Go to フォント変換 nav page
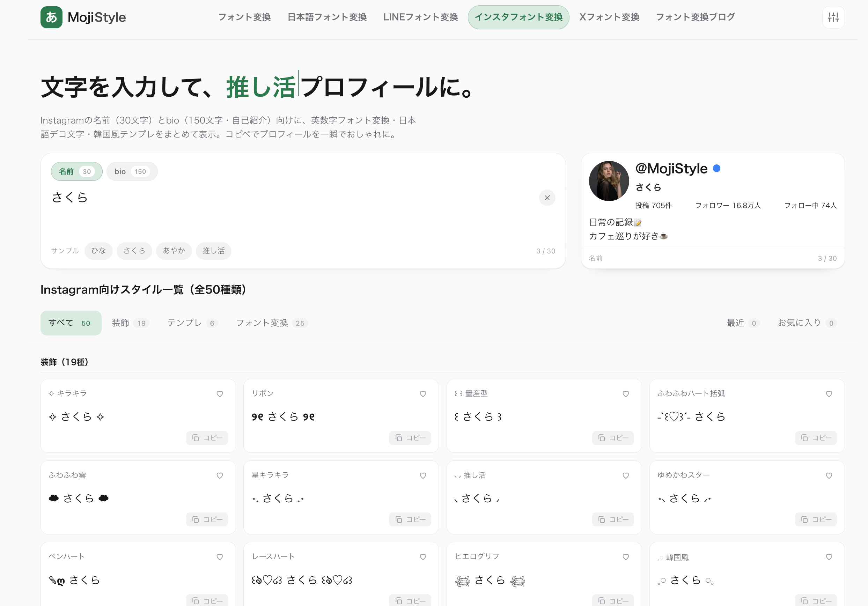868x606 pixels. [x=244, y=17]
